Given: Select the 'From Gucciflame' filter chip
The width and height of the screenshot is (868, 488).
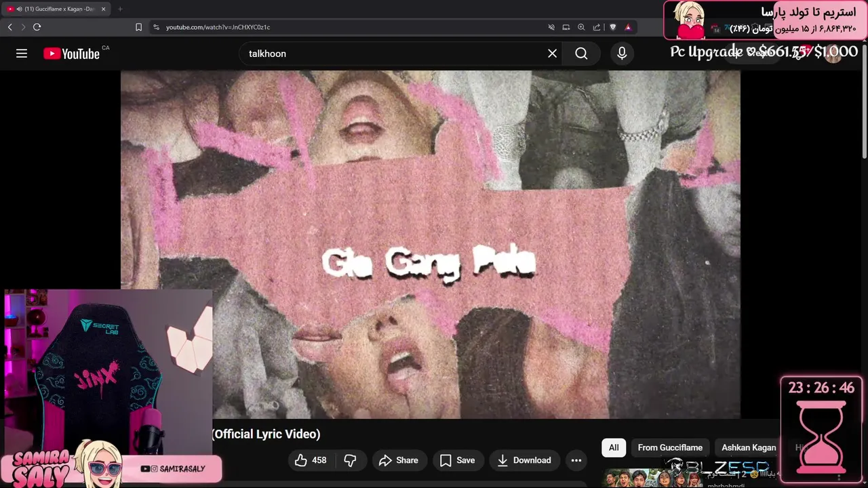Looking at the screenshot, I should pyautogui.click(x=670, y=447).
